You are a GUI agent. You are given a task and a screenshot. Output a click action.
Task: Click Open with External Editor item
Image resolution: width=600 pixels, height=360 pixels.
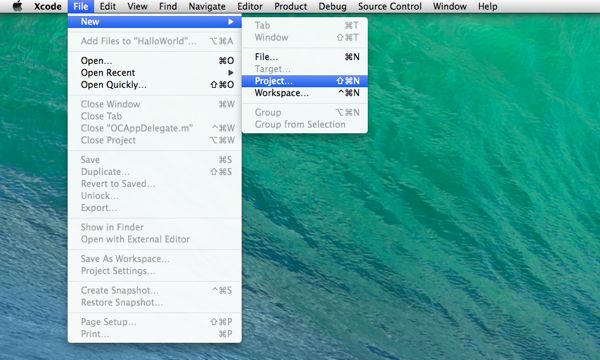(x=155, y=239)
